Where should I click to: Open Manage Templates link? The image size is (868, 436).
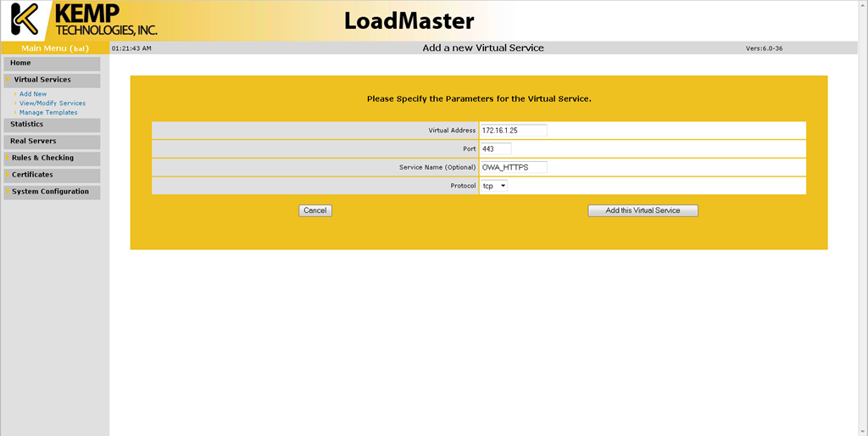pos(48,113)
